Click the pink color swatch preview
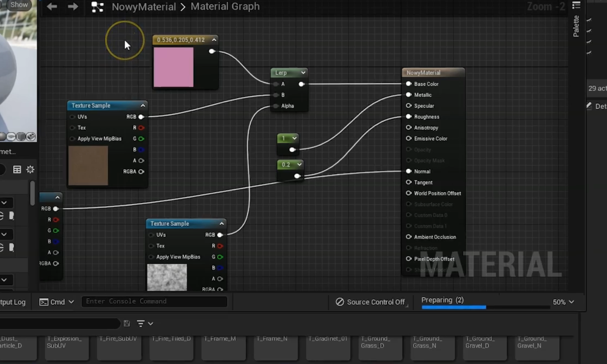The image size is (607, 364). pyautogui.click(x=173, y=67)
